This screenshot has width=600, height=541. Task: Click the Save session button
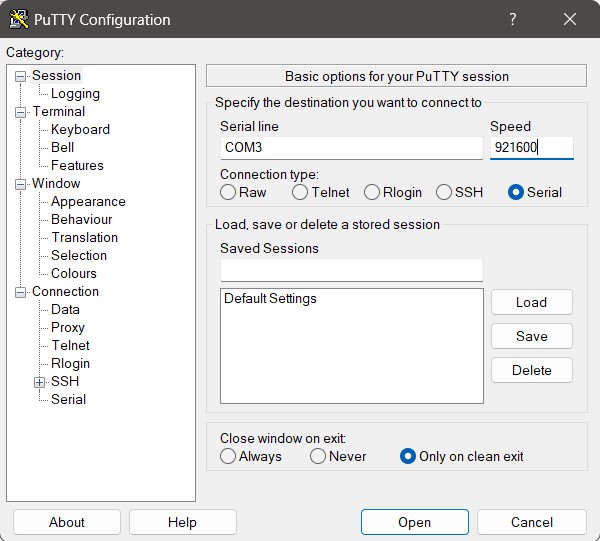click(x=532, y=336)
